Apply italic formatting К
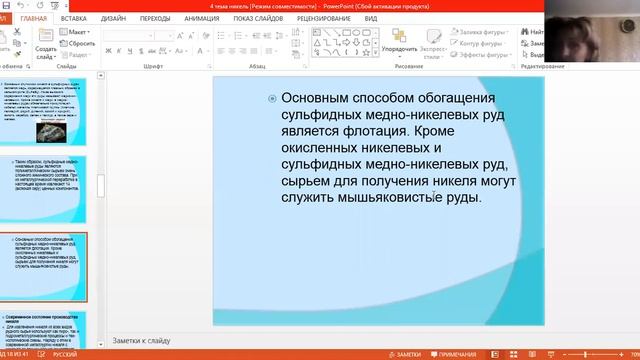Screen dimensions: 640x360 tap(119, 51)
